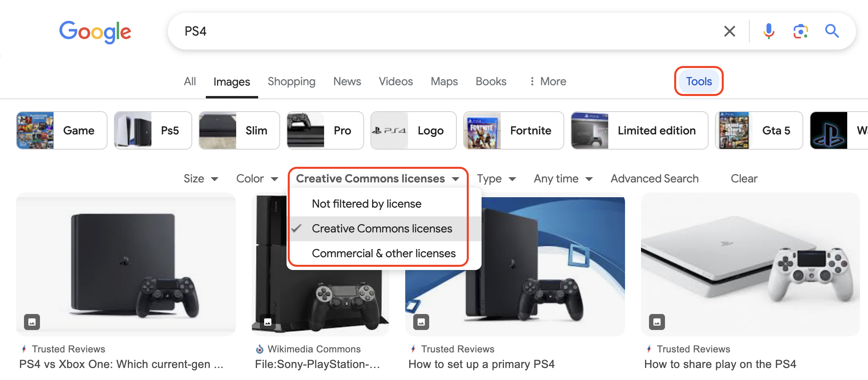
Task: Open the Size filter dropdown
Action: pyautogui.click(x=201, y=178)
